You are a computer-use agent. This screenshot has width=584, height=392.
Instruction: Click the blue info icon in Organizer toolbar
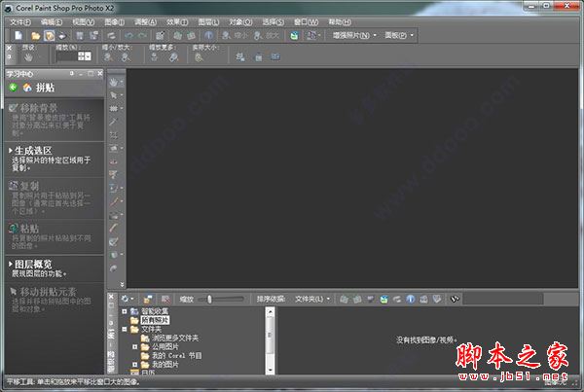[x=410, y=299]
